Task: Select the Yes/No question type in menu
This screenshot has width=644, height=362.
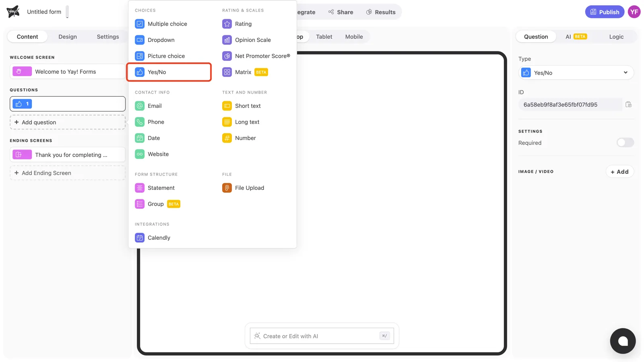Action: [x=169, y=72]
